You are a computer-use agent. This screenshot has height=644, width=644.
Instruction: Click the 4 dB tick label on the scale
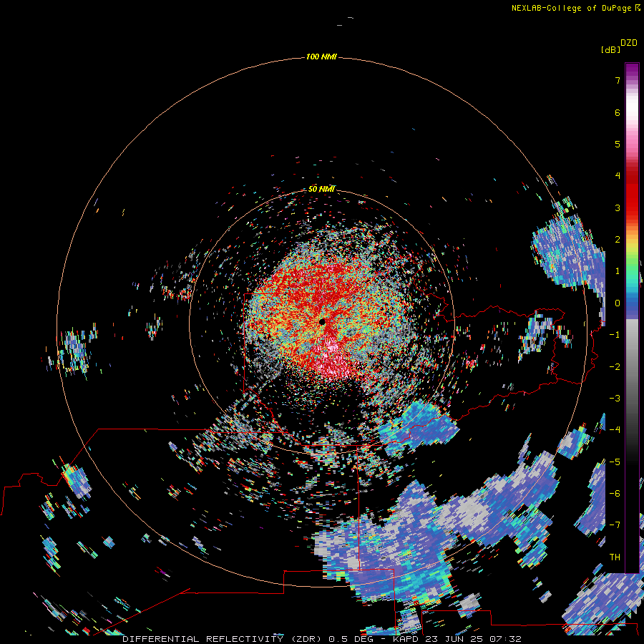point(618,176)
